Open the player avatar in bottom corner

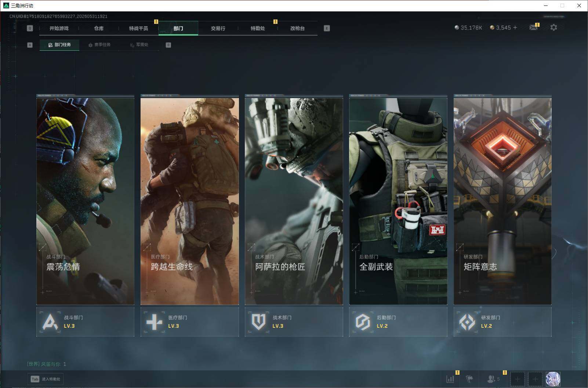[553, 379]
